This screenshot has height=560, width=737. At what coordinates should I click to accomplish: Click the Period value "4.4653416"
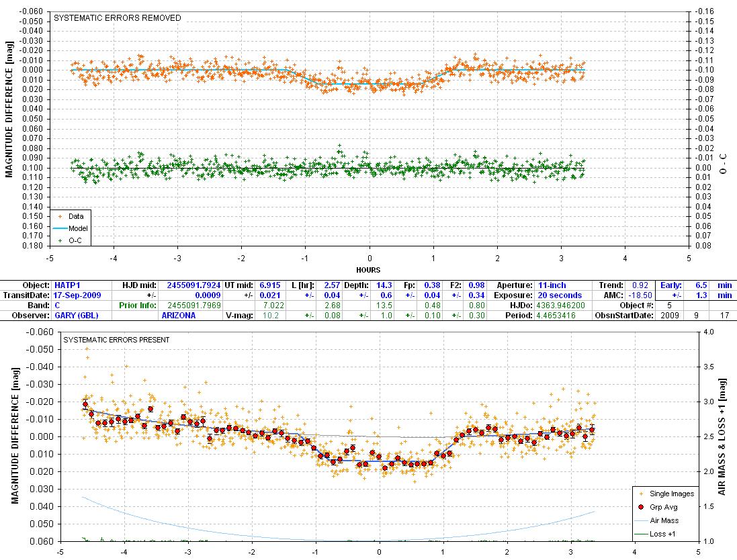click(556, 315)
